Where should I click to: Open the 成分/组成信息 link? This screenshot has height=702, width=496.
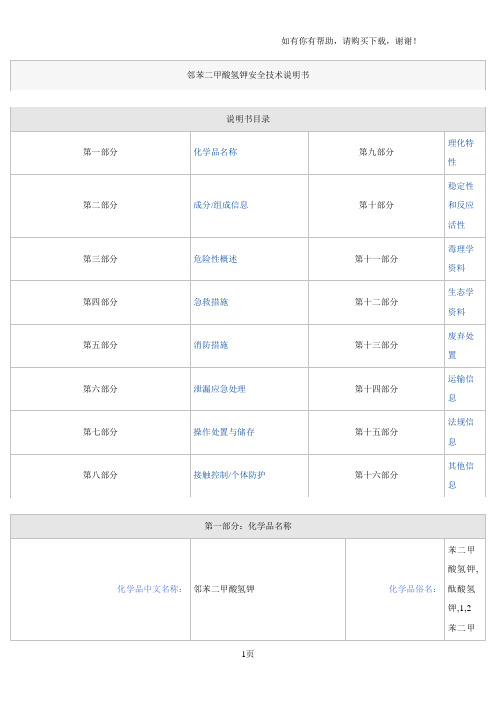[x=221, y=205]
